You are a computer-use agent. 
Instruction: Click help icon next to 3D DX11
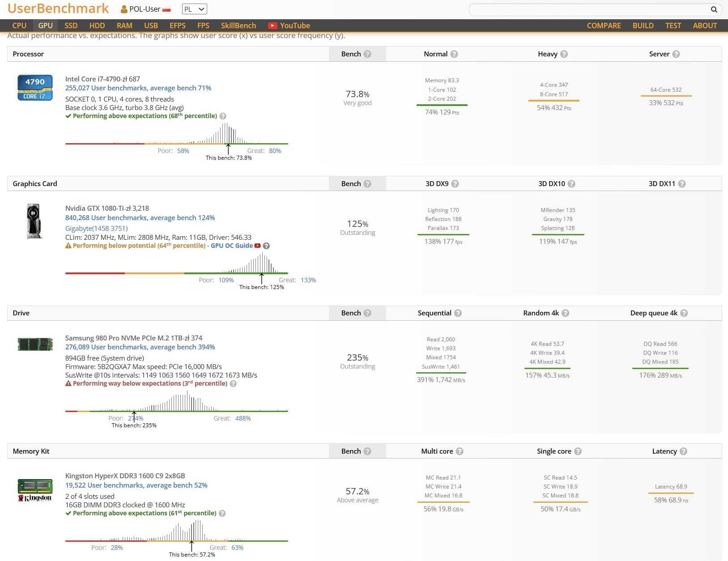tap(682, 184)
